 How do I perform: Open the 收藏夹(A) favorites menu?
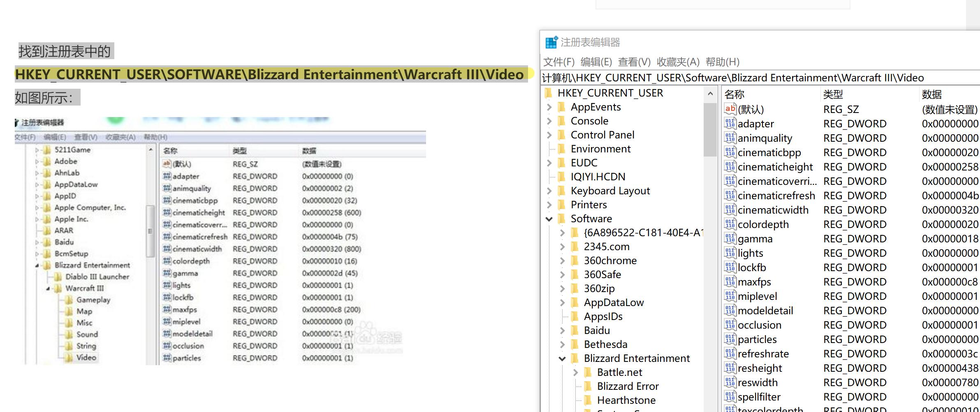tap(678, 62)
